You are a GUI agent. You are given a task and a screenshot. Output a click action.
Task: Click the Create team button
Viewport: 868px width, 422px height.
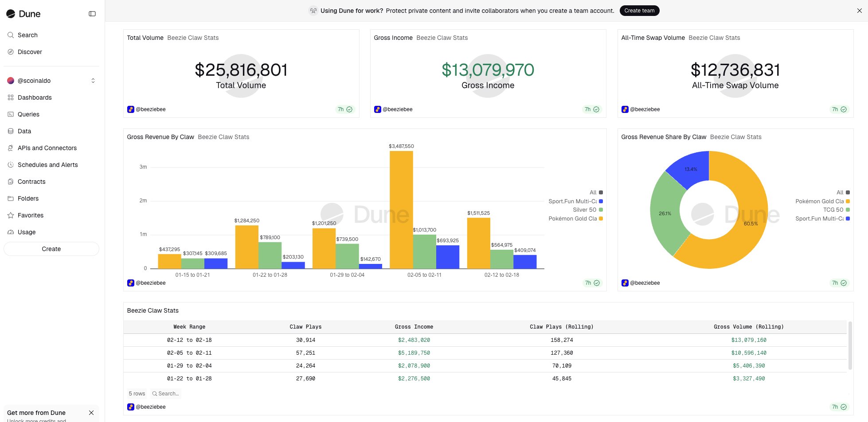coord(639,11)
